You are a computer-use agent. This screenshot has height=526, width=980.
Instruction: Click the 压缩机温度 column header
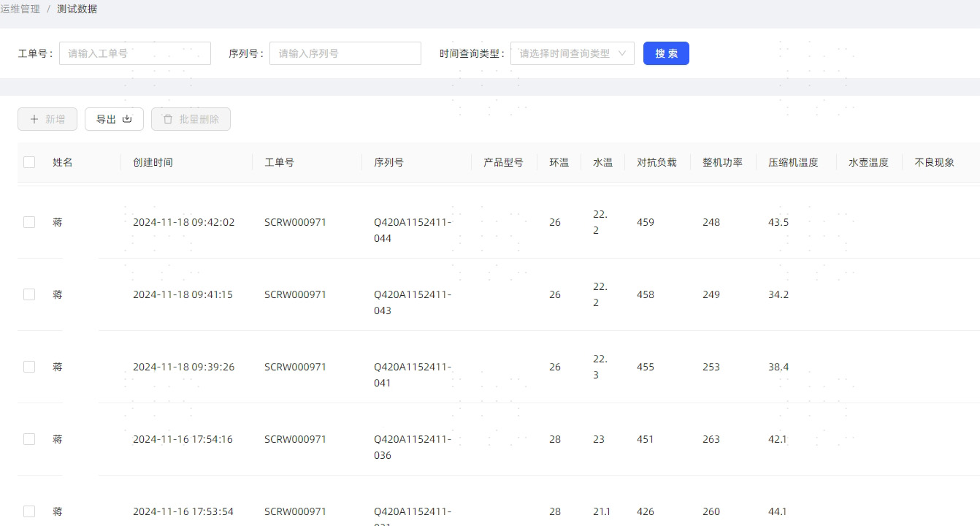click(x=793, y=162)
